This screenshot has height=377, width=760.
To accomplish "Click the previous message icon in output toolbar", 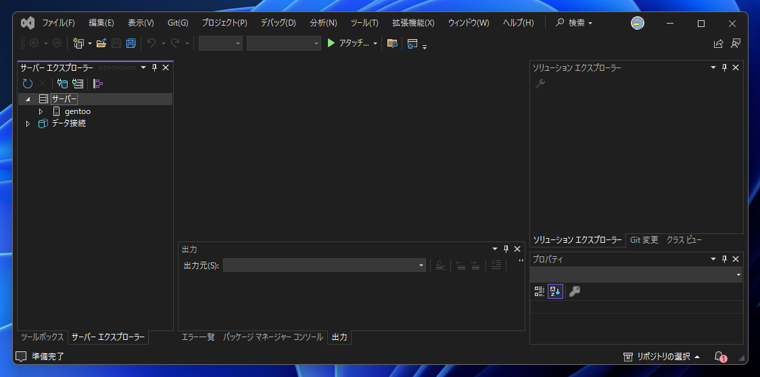I will point(460,265).
